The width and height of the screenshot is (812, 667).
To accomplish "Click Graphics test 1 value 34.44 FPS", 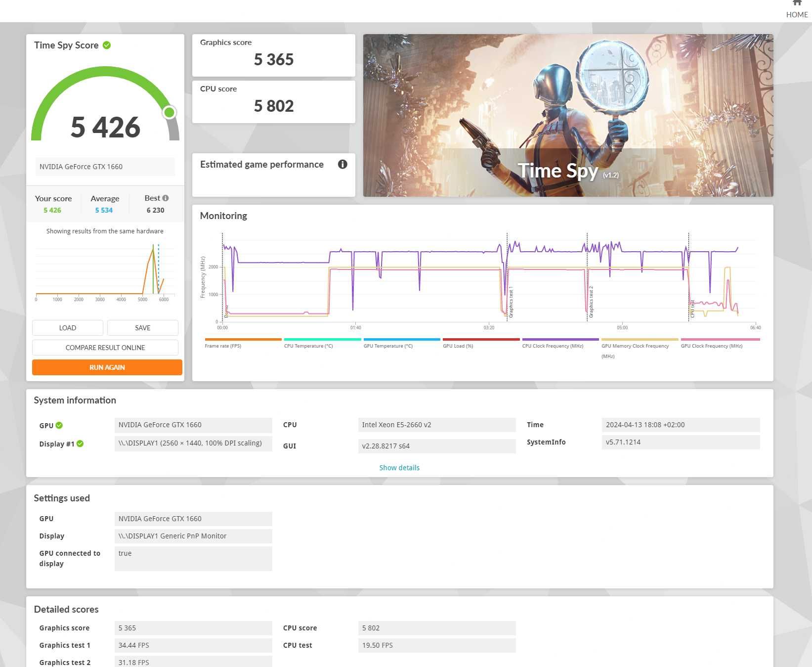I will pyautogui.click(x=193, y=645).
